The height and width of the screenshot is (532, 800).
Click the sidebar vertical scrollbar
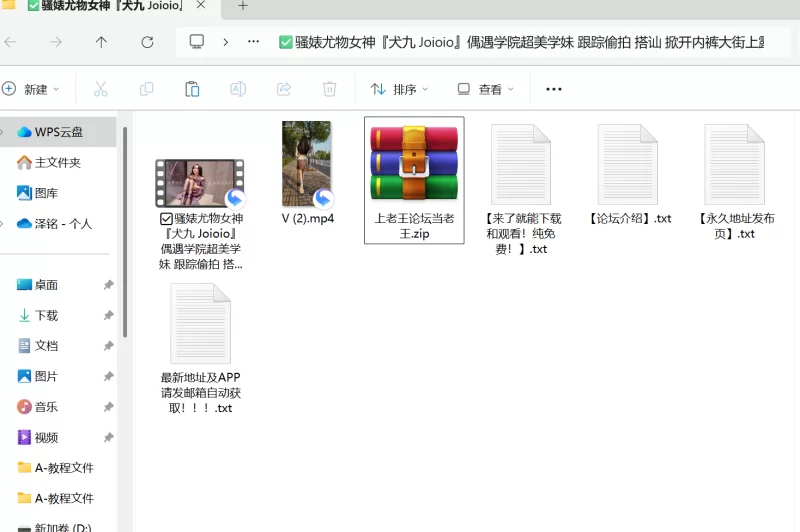point(124,230)
